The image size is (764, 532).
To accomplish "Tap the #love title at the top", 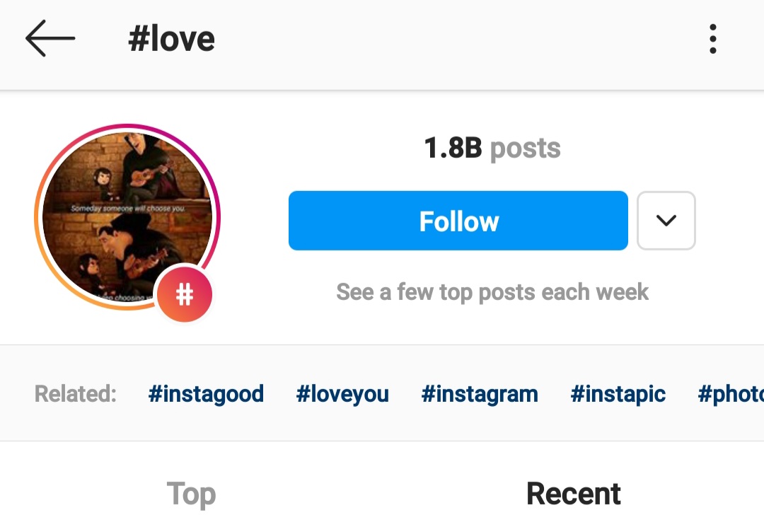I will click(172, 38).
